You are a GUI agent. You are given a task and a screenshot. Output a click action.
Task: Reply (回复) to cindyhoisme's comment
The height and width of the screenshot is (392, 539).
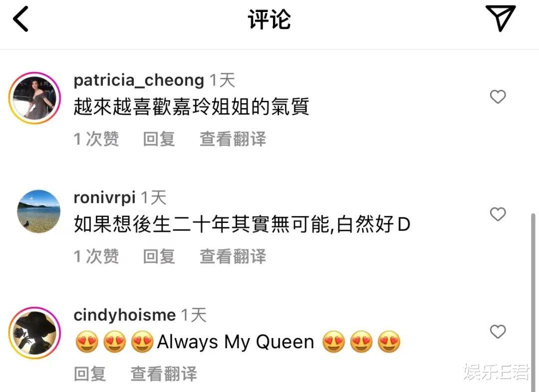click(x=90, y=374)
